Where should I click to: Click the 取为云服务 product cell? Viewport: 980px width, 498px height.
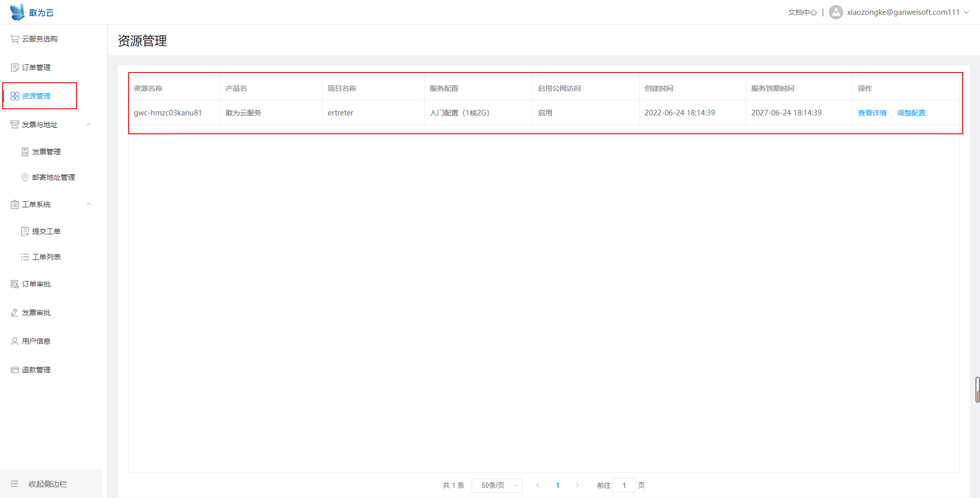243,113
